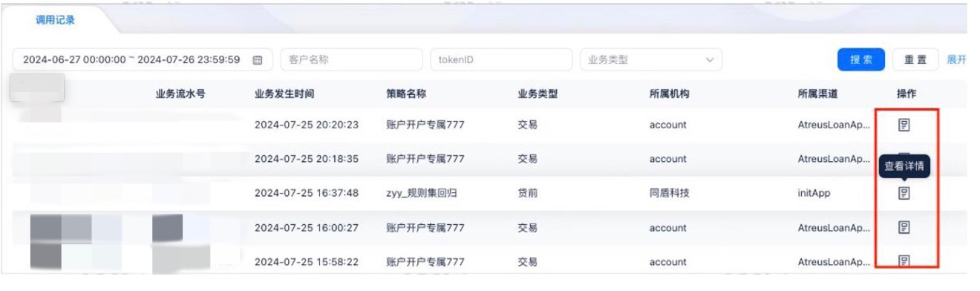
Task: Click the blue 搜索 button
Action: coord(860,59)
